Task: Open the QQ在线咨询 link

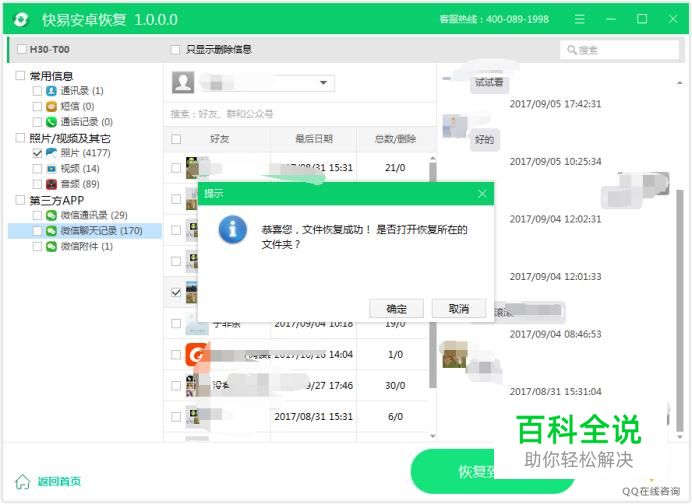Action: click(651, 491)
